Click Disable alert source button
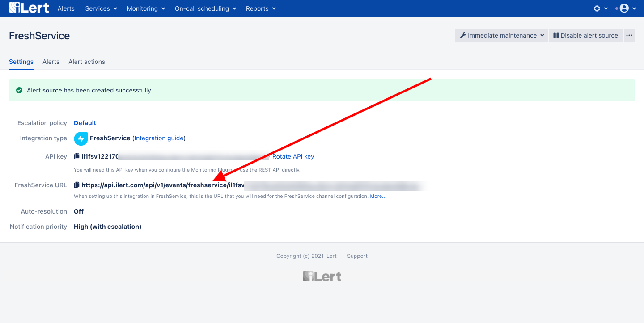 (585, 35)
